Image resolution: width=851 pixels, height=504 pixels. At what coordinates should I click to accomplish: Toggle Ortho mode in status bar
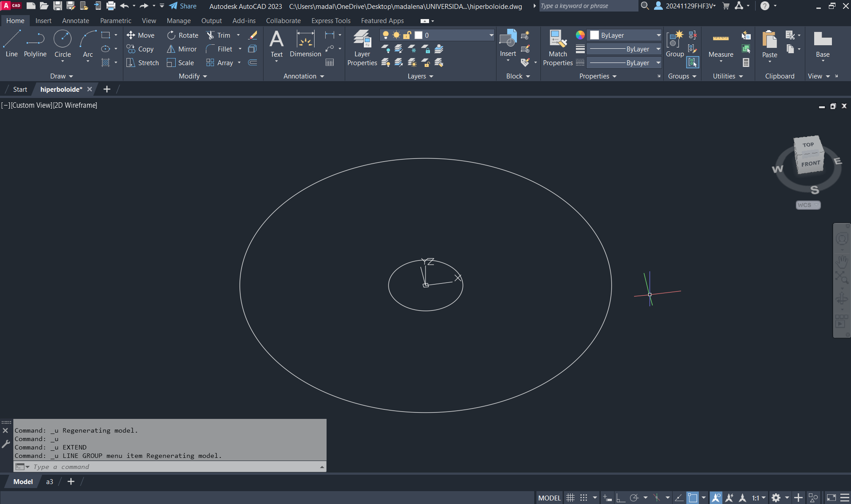pos(621,498)
